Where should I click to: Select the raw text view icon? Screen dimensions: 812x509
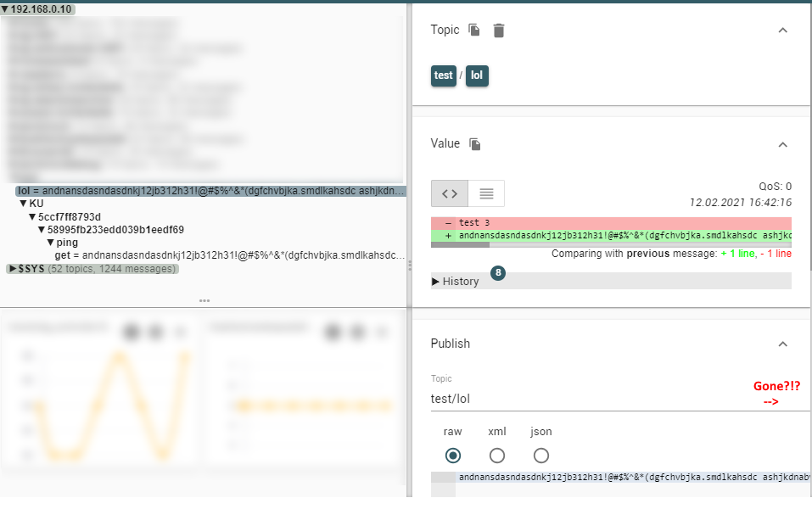pos(484,193)
